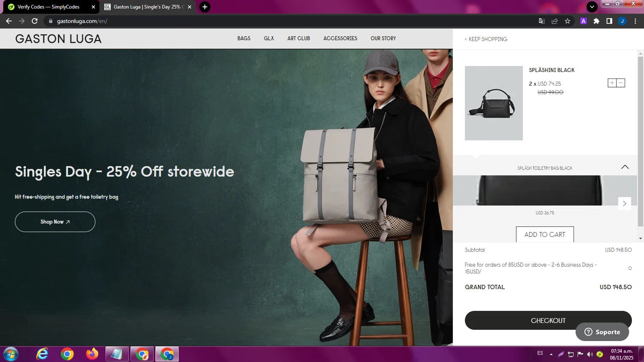The height and width of the screenshot is (362, 644).
Task: Open the OUR STORY page
Action: pos(383,39)
